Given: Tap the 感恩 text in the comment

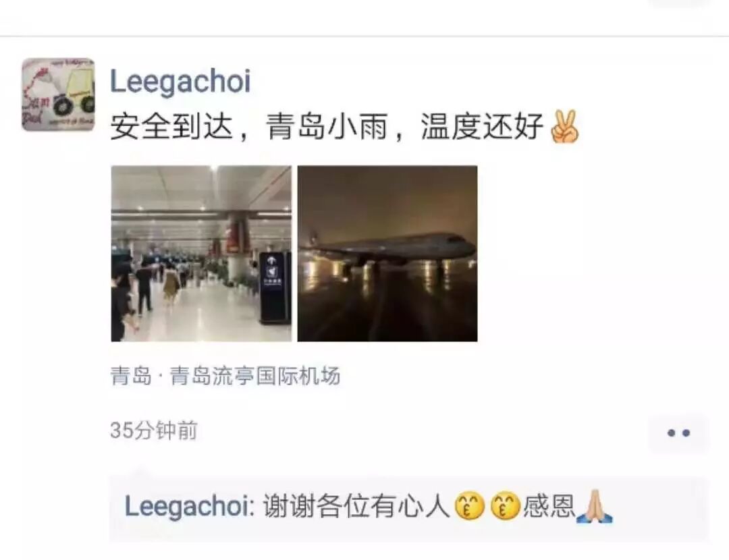Looking at the screenshot, I should (x=549, y=506).
